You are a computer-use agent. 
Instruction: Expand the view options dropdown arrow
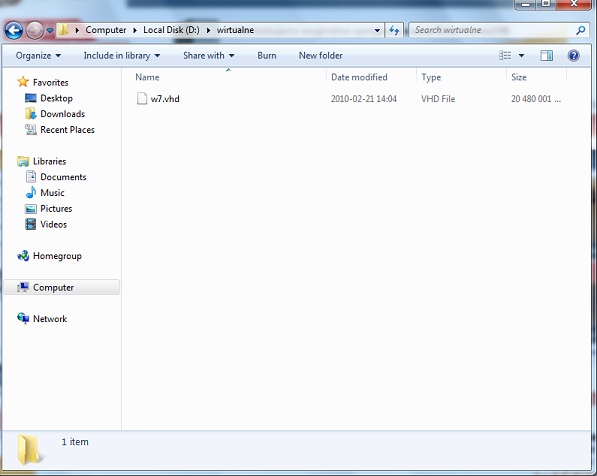pos(522,56)
